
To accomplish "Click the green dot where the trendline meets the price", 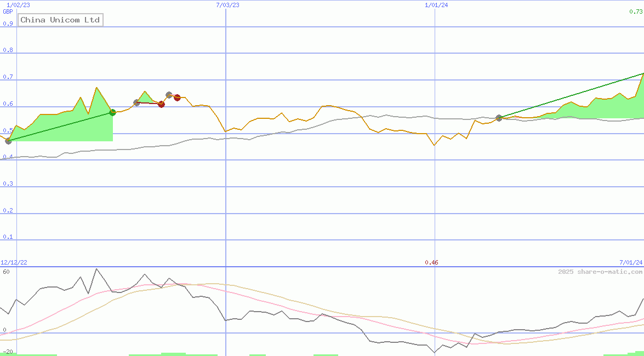I will [x=112, y=112].
